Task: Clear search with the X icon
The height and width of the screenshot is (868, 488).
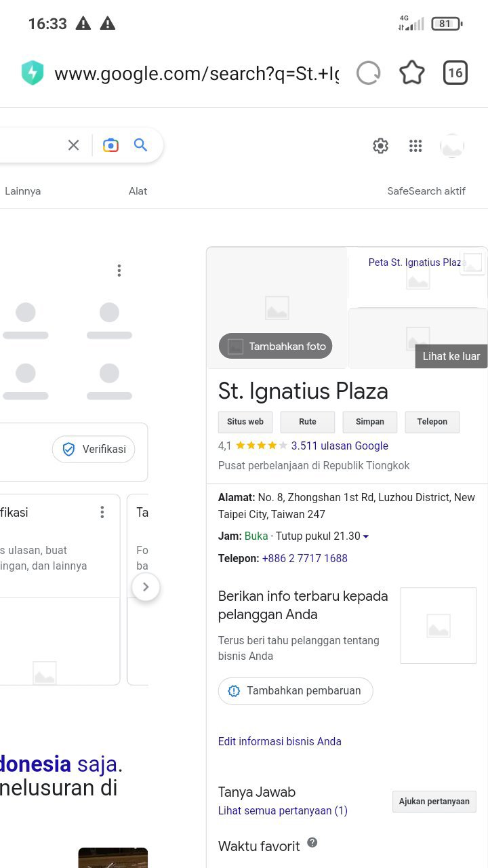Action: (74, 145)
